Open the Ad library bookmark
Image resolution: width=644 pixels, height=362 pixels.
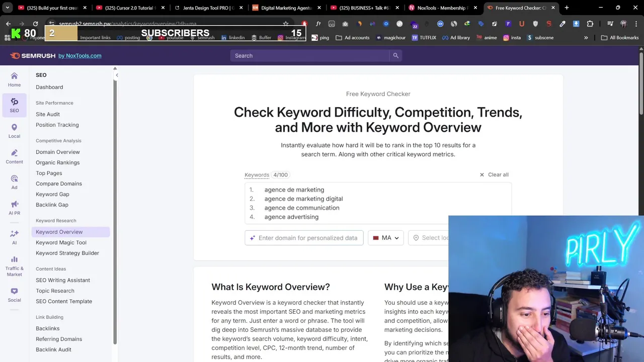[456, 38]
